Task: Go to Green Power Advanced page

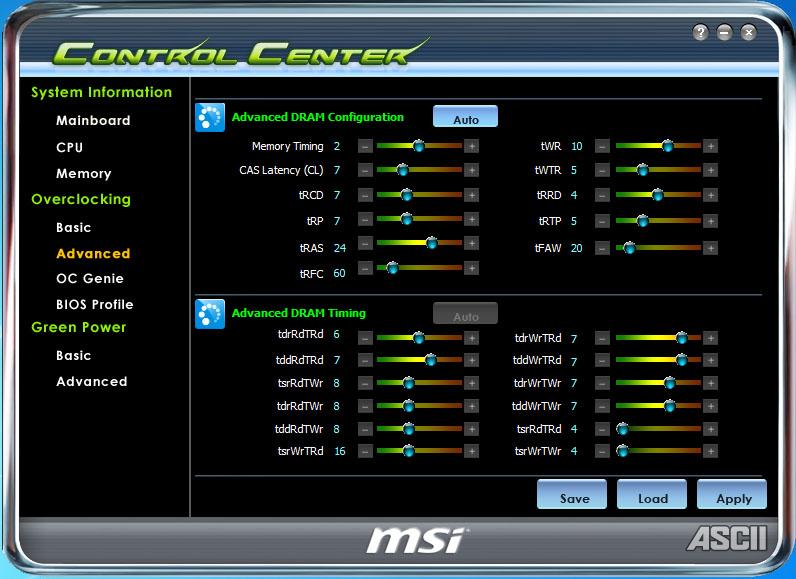Action: [x=91, y=382]
